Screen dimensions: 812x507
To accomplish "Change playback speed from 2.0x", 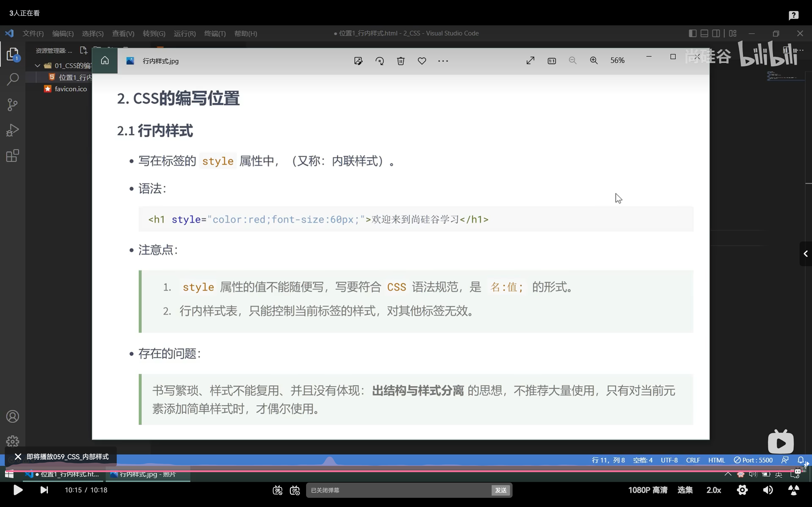I will (714, 490).
